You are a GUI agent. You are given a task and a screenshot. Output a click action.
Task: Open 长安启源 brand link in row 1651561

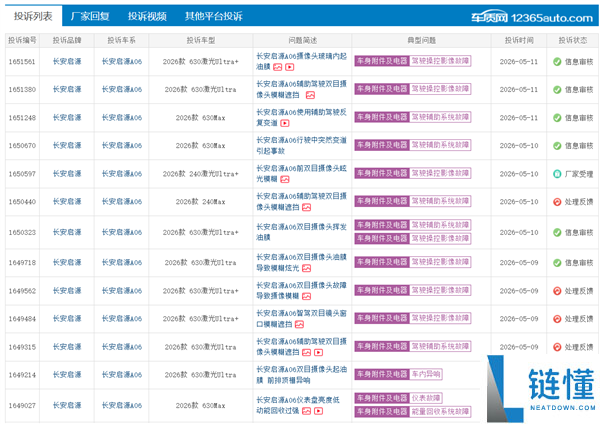click(x=67, y=62)
